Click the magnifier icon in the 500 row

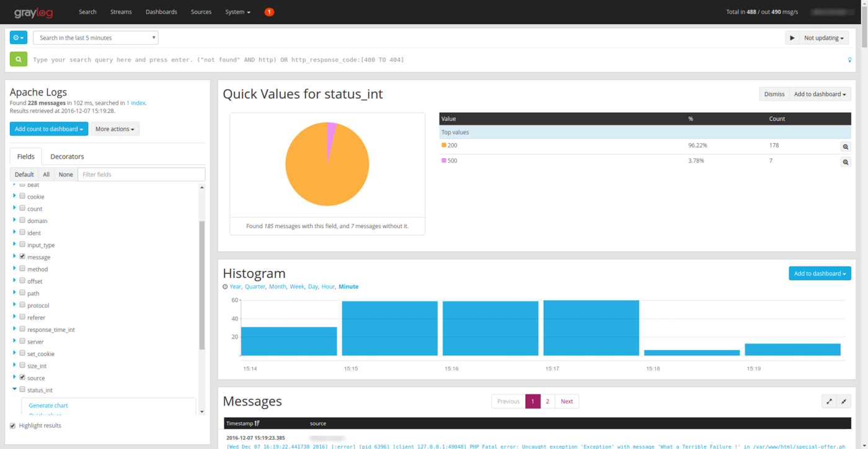pos(845,162)
